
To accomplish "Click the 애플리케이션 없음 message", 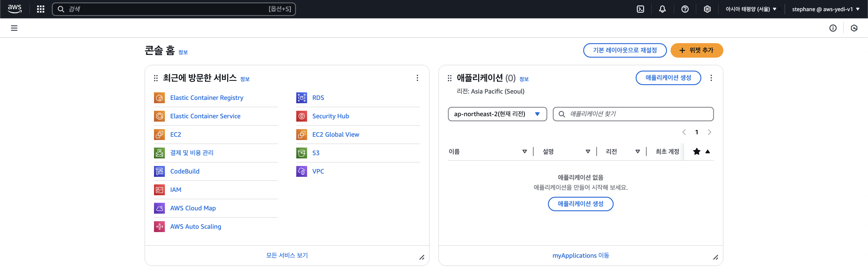I will (x=580, y=177).
